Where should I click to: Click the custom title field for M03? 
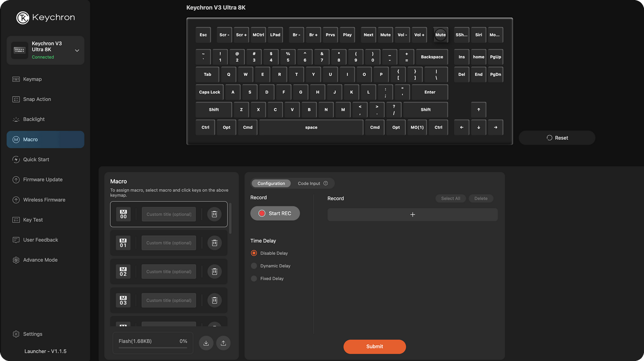169,301
